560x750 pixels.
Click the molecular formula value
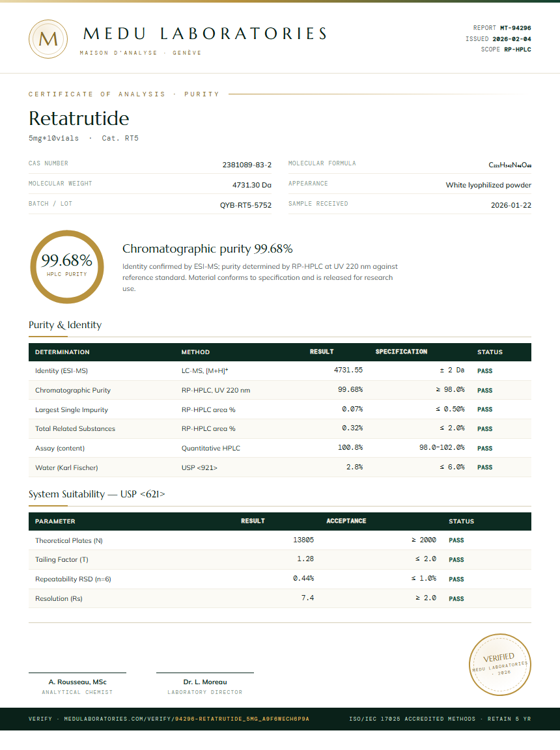(510, 165)
